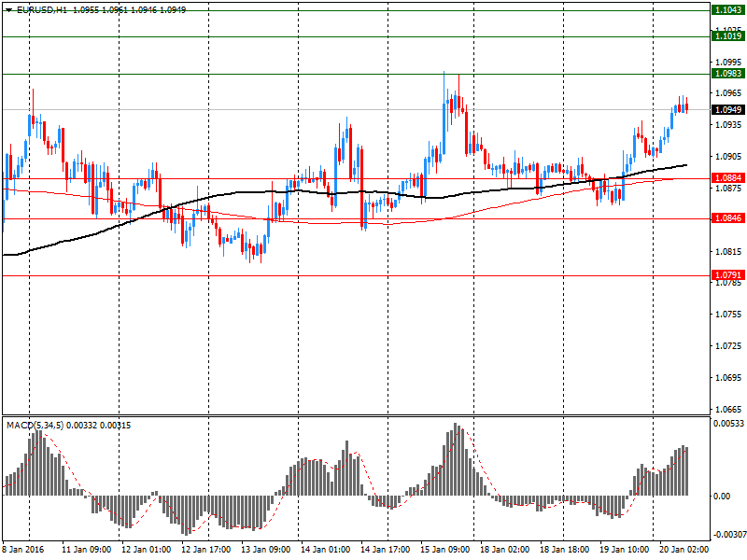Click the 1.0995 price scale value
Viewport: 747px width, 560px height.
click(728, 62)
